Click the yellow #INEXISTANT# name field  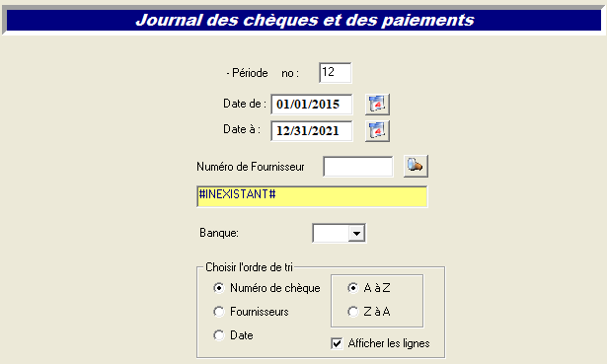312,196
